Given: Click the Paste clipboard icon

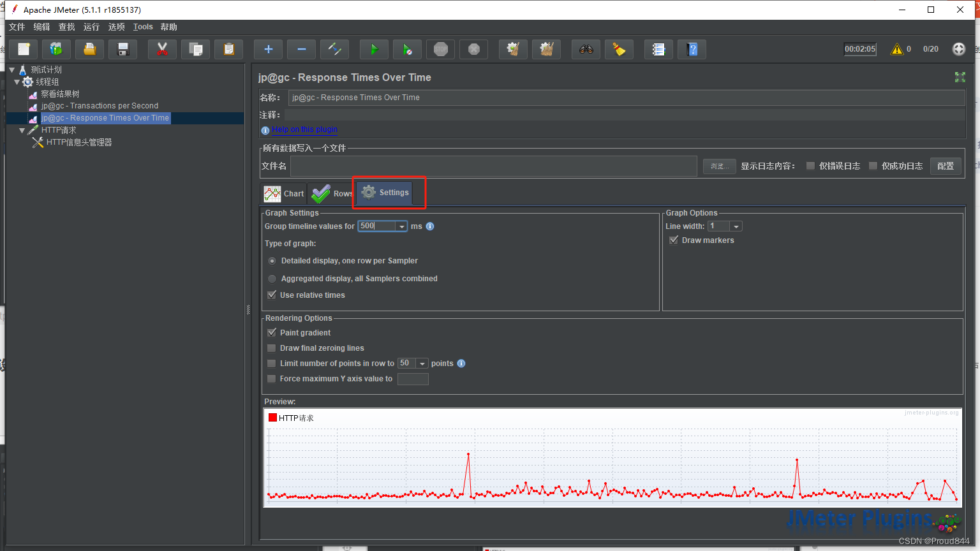Looking at the screenshot, I should click(229, 49).
